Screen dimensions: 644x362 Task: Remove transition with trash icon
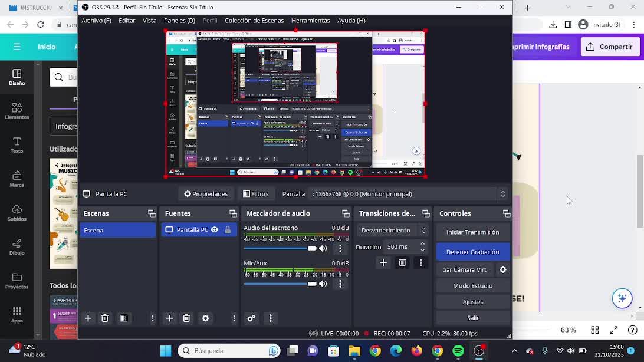pos(402,263)
